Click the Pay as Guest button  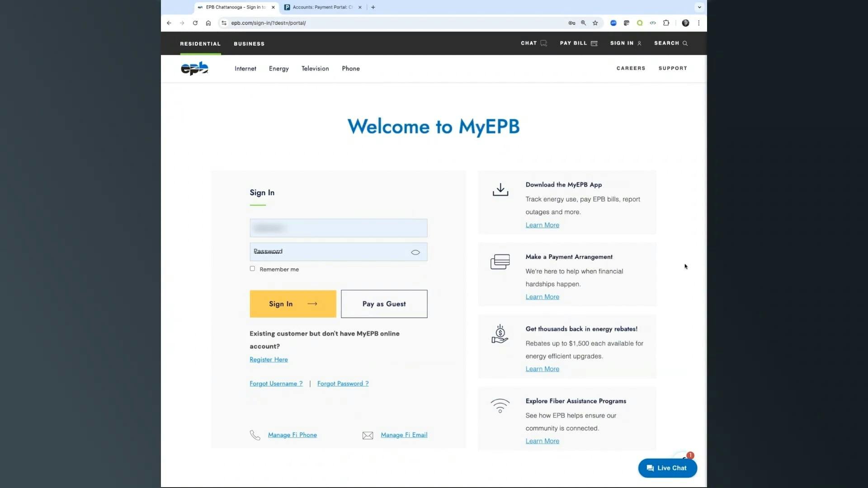click(384, 304)
